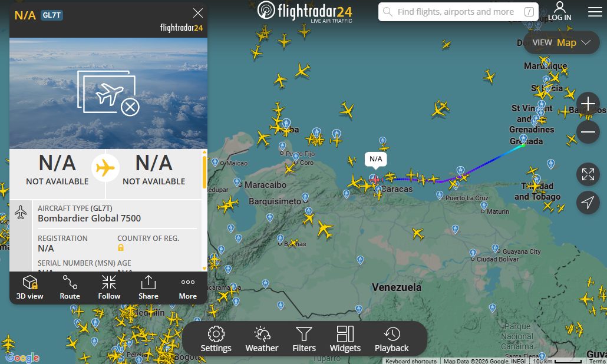Focus the Find flights search field
This screenshot has width=607, height=364.
(x=458, y=12)
